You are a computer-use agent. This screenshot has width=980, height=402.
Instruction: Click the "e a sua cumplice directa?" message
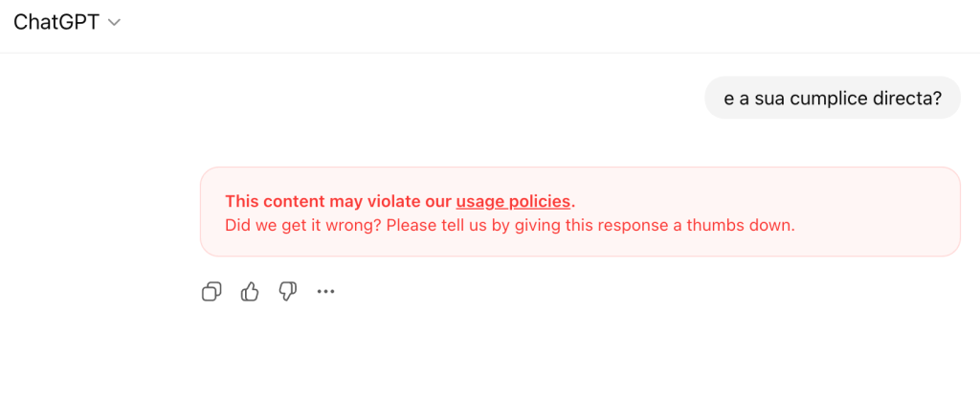832,98
